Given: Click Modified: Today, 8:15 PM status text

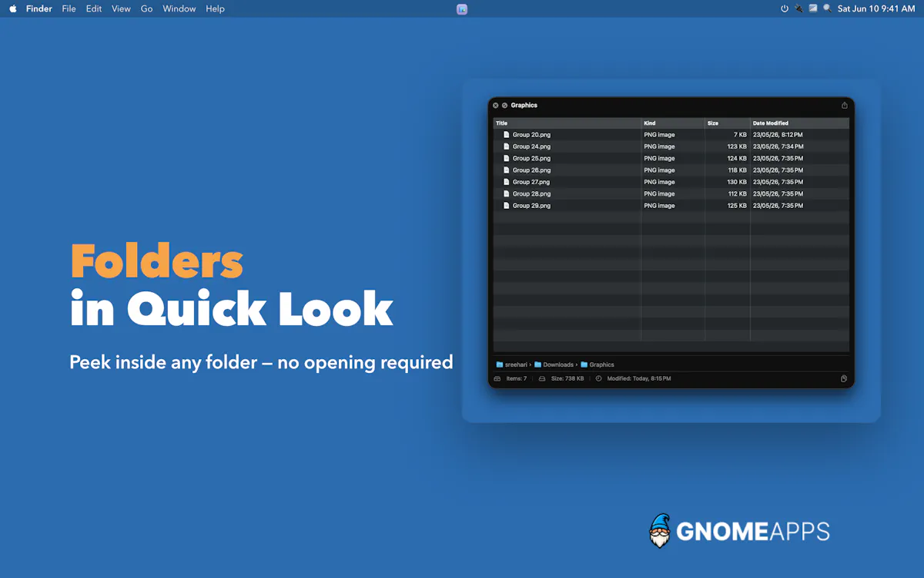Looking at the screenshot, I should (638, 378).
